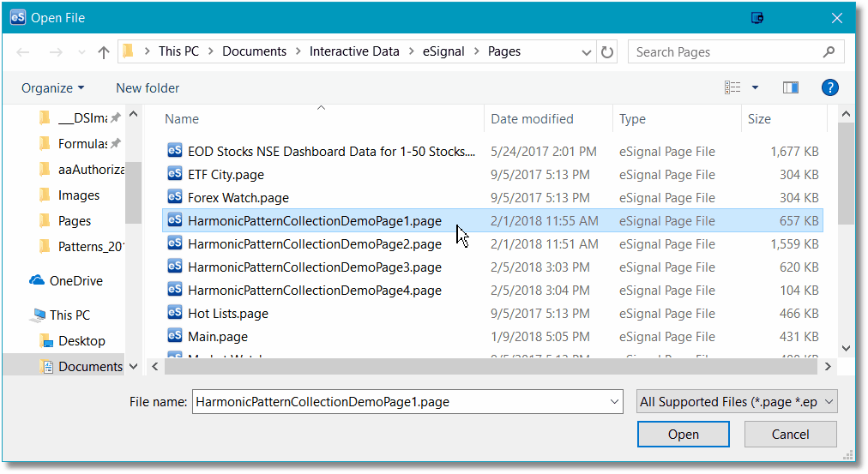868x474 pixels.
Task: Click the Refresh button in address bar
Action: coord(607,52)
